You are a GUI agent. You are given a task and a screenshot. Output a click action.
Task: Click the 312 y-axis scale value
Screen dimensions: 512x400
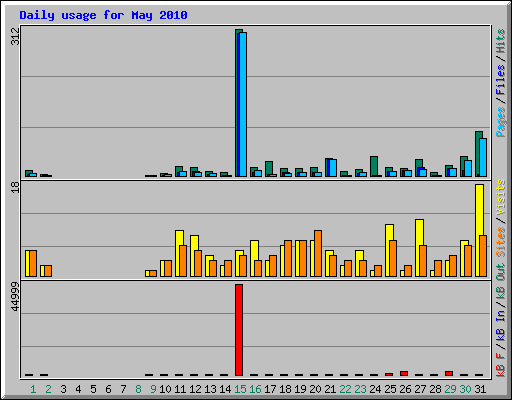(x=15, y=36)
